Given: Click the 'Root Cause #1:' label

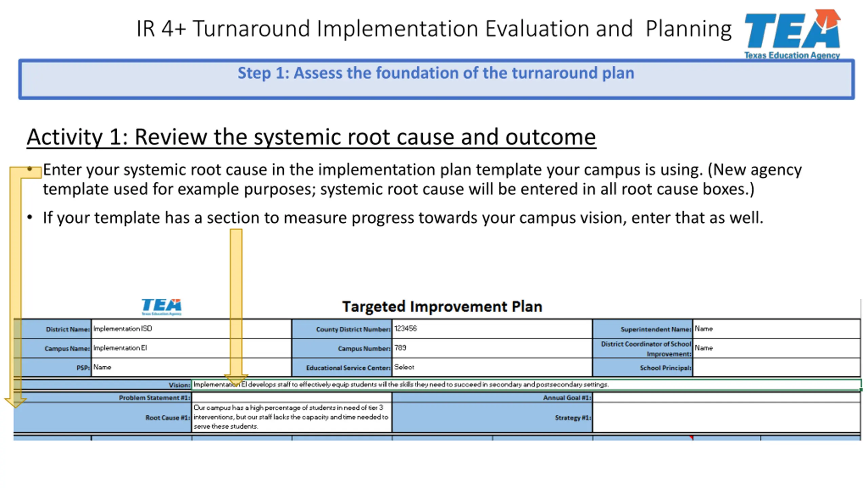Looking at the screenshot, I should tap(168, 418).
